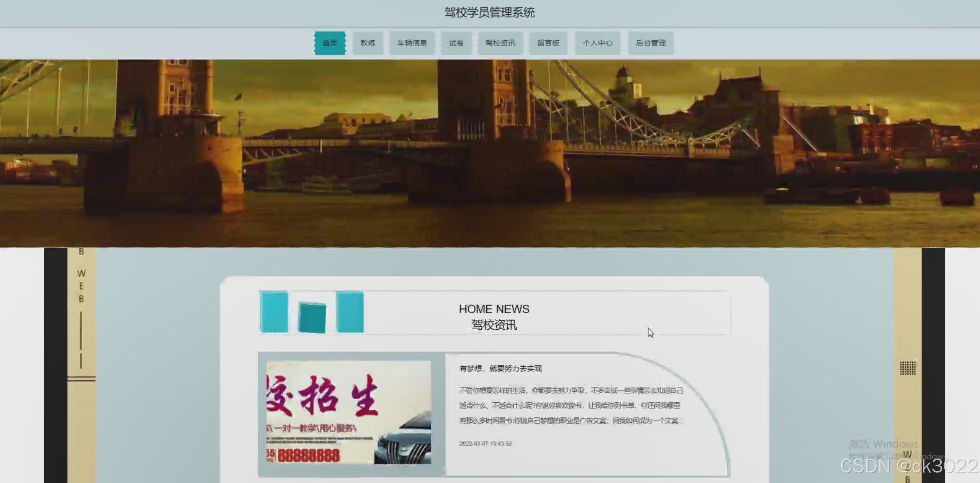Select the 试卷 navigation tab
This screenshot has height=483, width=980.
[x=456, y=43]
